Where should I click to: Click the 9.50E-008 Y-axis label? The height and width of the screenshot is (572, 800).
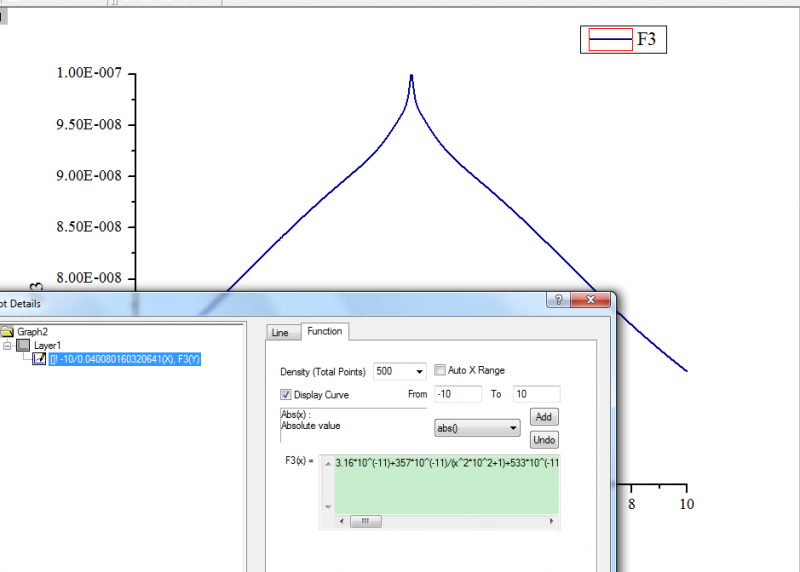click(x=89, y=125)
